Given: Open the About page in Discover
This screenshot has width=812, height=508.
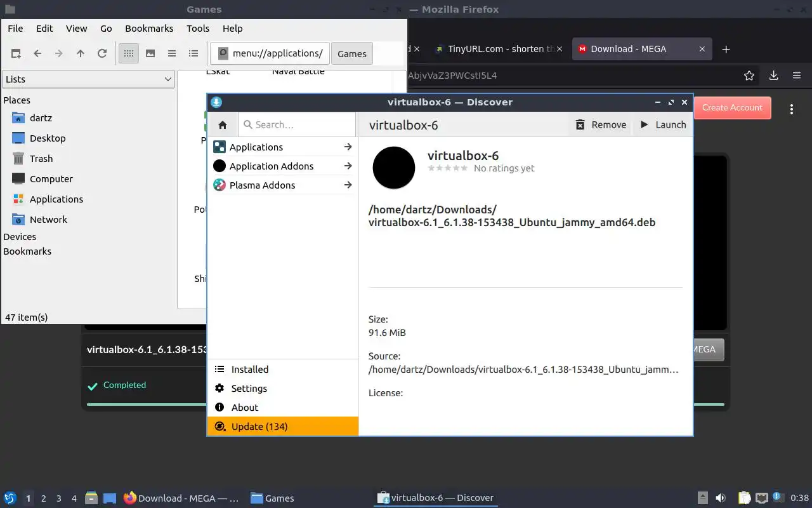Looking at the screenshot, I should click(283, 407).
